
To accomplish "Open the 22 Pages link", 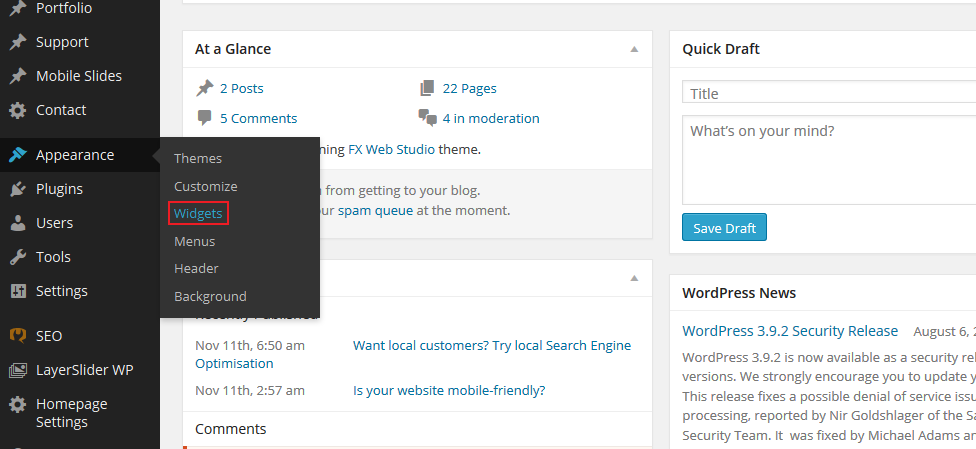I will (x=469, y=88).
